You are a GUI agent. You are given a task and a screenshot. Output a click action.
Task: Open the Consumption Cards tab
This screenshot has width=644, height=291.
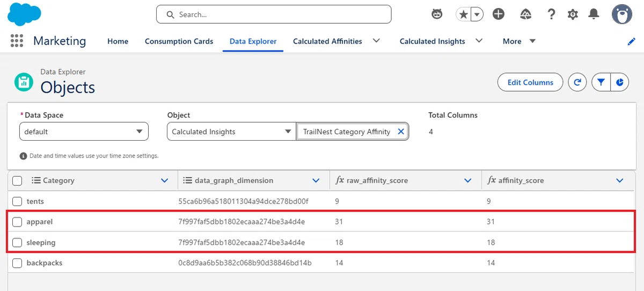coord(179,41)
